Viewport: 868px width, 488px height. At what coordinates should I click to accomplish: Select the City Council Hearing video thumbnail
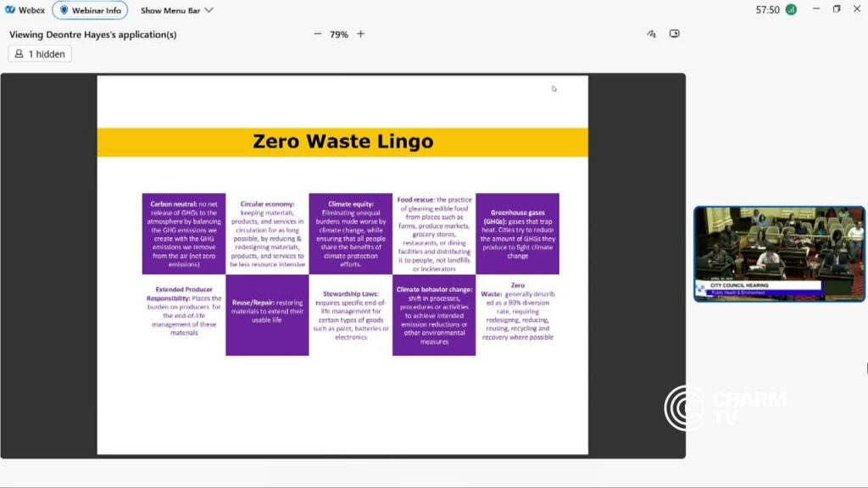tap(780, 254)
